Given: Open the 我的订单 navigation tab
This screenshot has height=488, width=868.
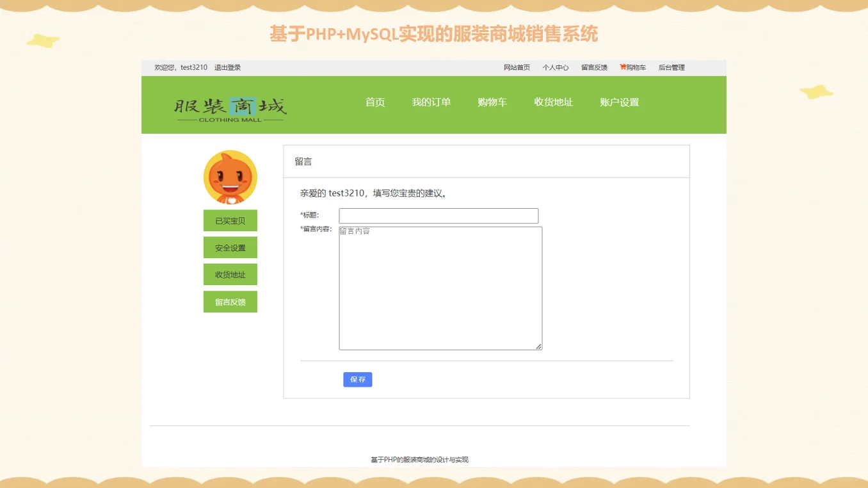Looking at the screenshot, I should tap(431, 102).
